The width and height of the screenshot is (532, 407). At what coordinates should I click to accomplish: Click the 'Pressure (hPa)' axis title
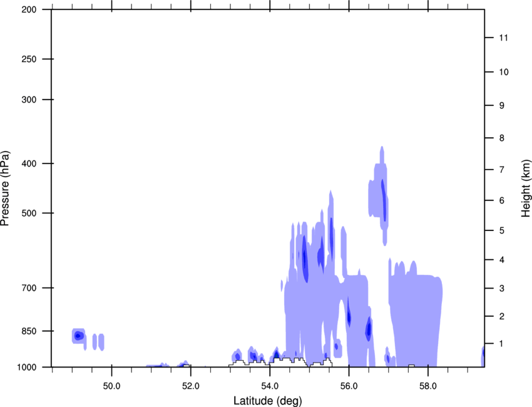[x=5, y=188]
